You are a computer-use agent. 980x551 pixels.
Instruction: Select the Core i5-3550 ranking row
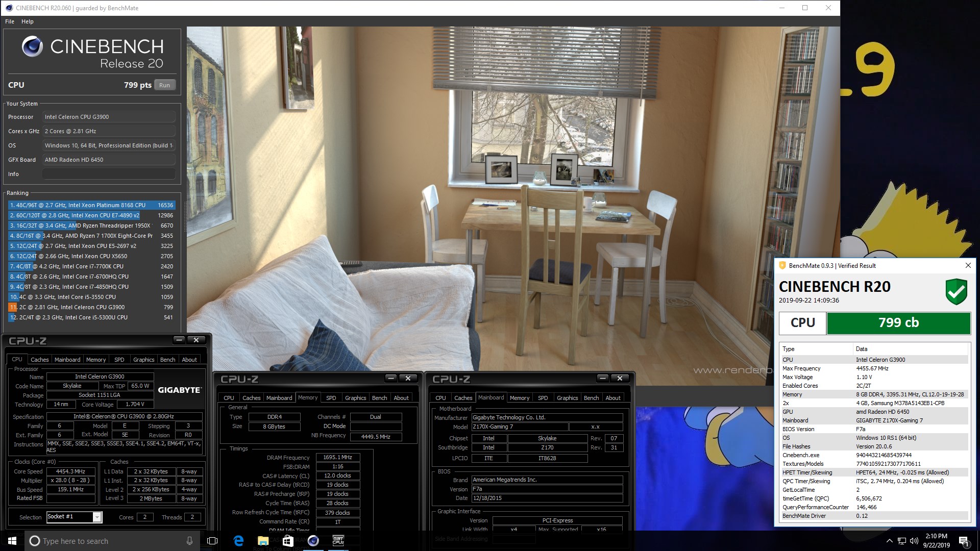click(92, 297)
